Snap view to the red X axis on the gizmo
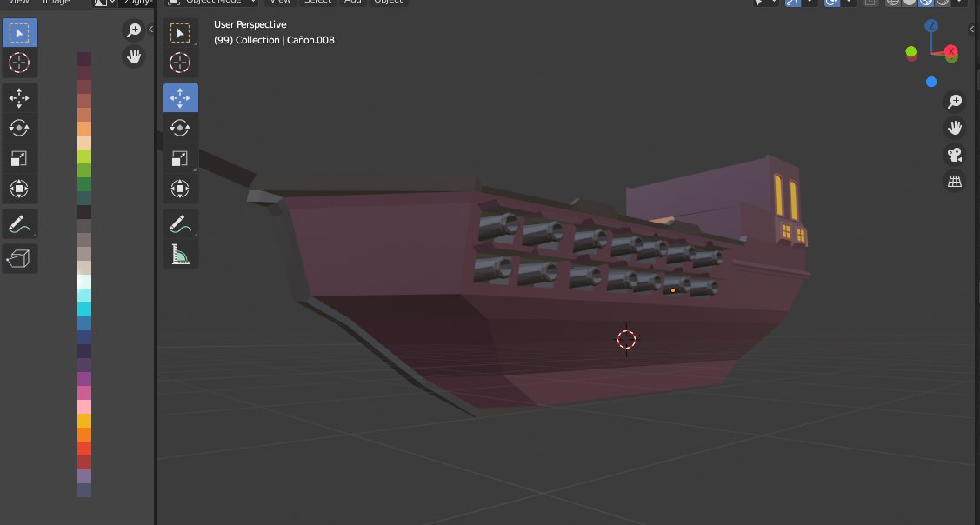The height and width of the screenshot is (525, 980). point(951,51)
